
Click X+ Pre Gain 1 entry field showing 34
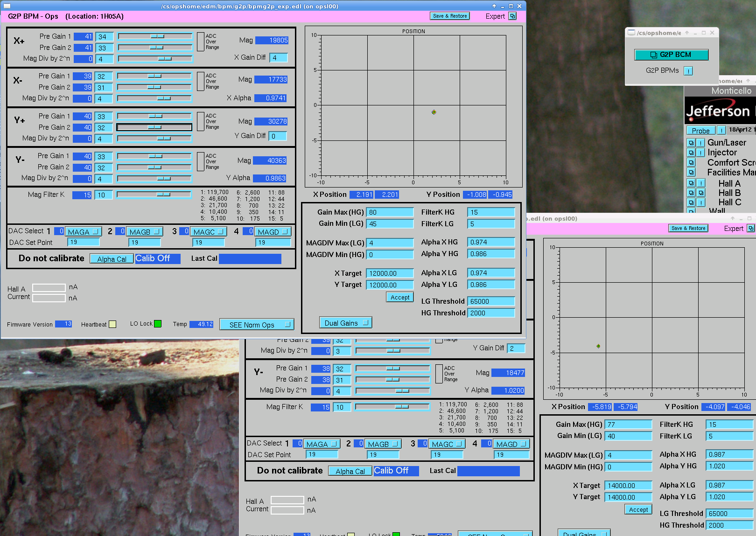[105, 36]
